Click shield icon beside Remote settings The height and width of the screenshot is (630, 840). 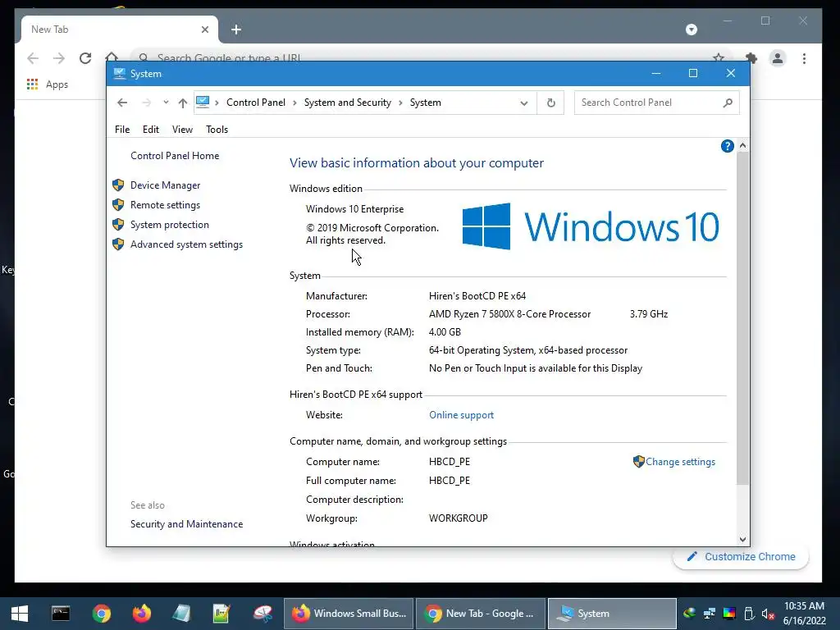tap(118, 205)
